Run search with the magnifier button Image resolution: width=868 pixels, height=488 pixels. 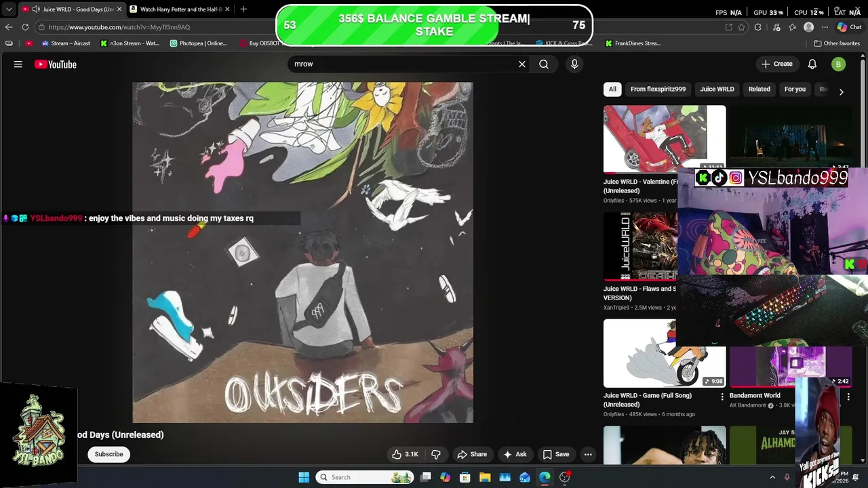[544, 64]
